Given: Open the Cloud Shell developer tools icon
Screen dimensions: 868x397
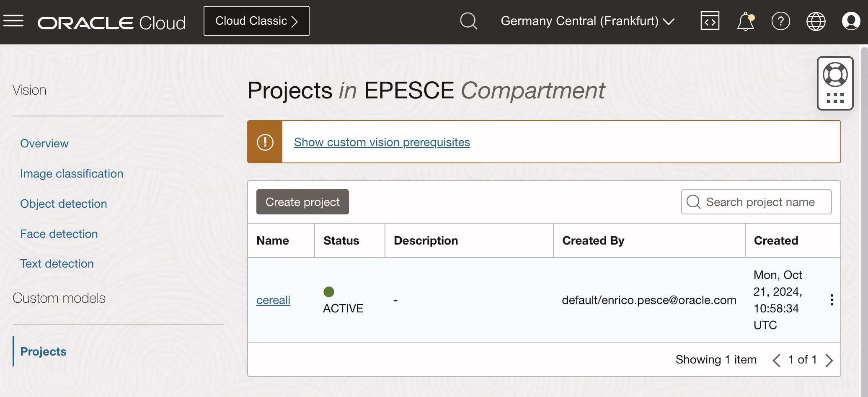Looking at the screenshot, I should (710, 21).
